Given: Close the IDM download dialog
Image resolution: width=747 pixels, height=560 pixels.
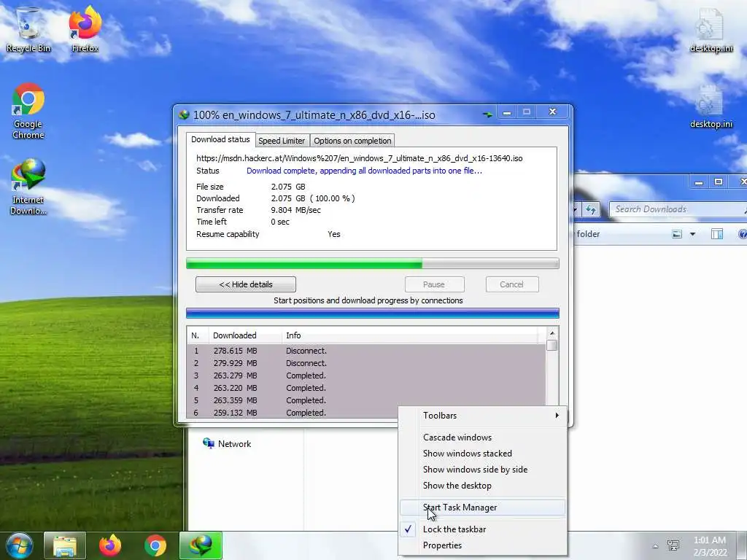Looking at the screenshot, I should (x=553, y=112).
